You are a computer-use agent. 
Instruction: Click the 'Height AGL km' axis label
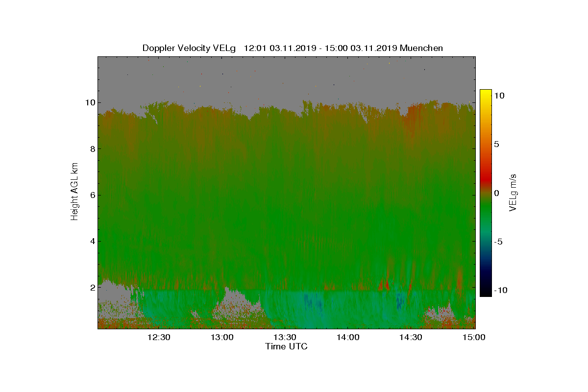tap(74, 192)
